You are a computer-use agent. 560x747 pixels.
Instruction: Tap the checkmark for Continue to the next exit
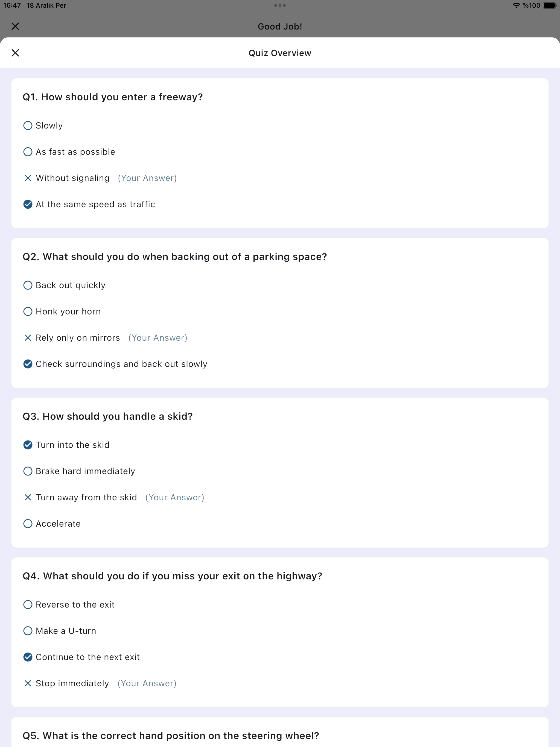(28, 657)
